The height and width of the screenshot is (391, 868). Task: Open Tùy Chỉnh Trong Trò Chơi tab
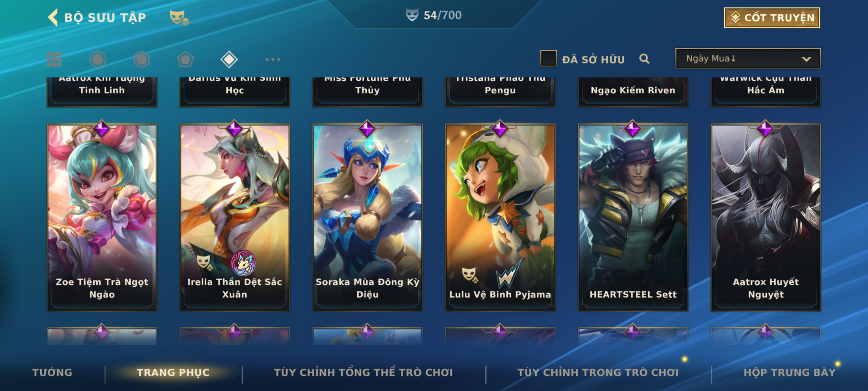pyautogui.click(x=598, y=373)
